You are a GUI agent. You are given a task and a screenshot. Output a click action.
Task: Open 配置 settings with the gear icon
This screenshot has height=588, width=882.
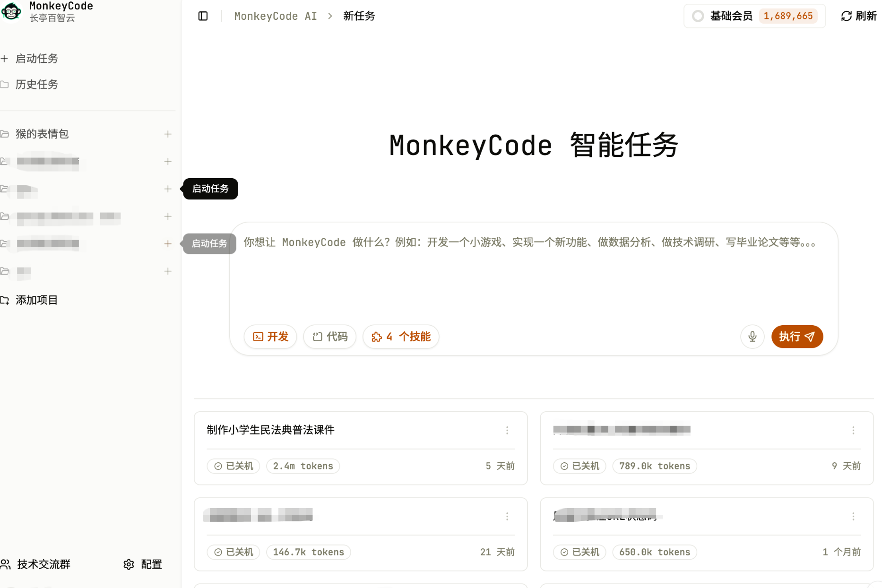(x=143, y=564)
